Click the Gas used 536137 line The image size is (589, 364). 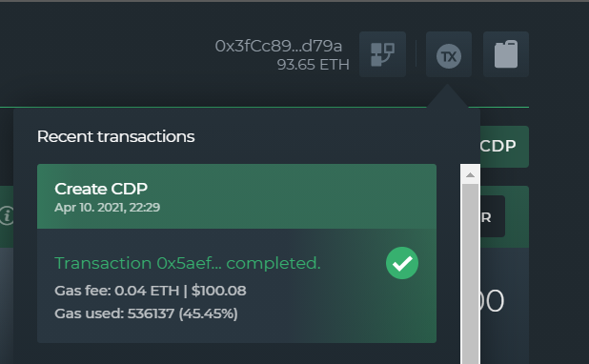[x=146, y=313]
